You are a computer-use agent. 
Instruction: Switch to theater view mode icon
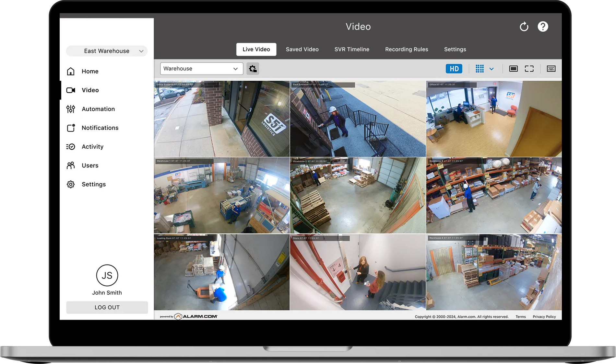click(513, 69)
